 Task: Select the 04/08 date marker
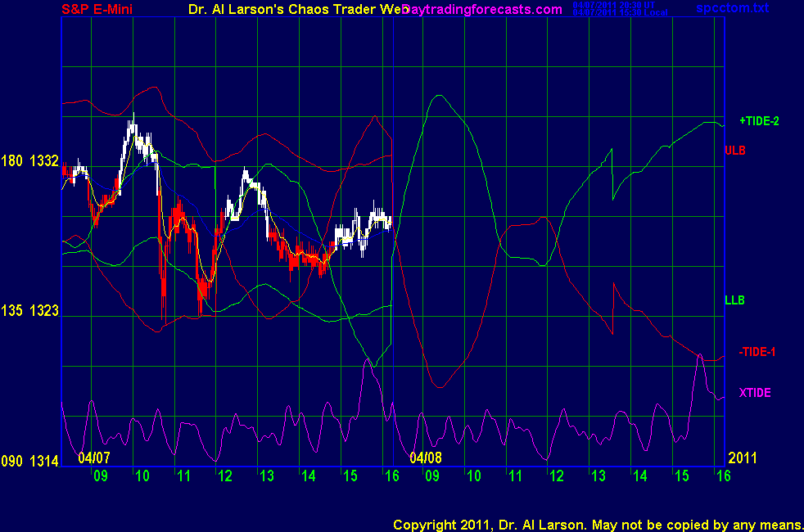point(426,457)
